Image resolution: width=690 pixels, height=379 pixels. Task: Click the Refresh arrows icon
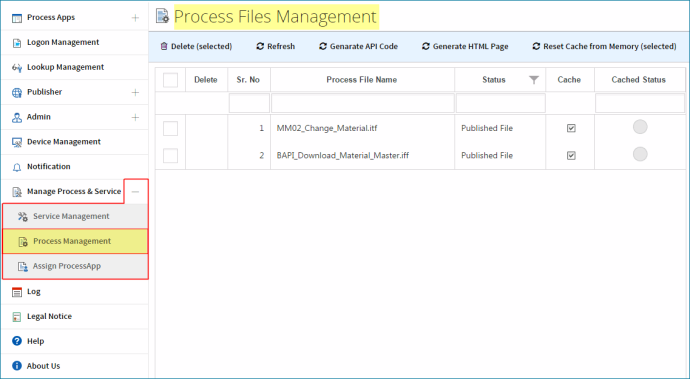click(260, 46)
